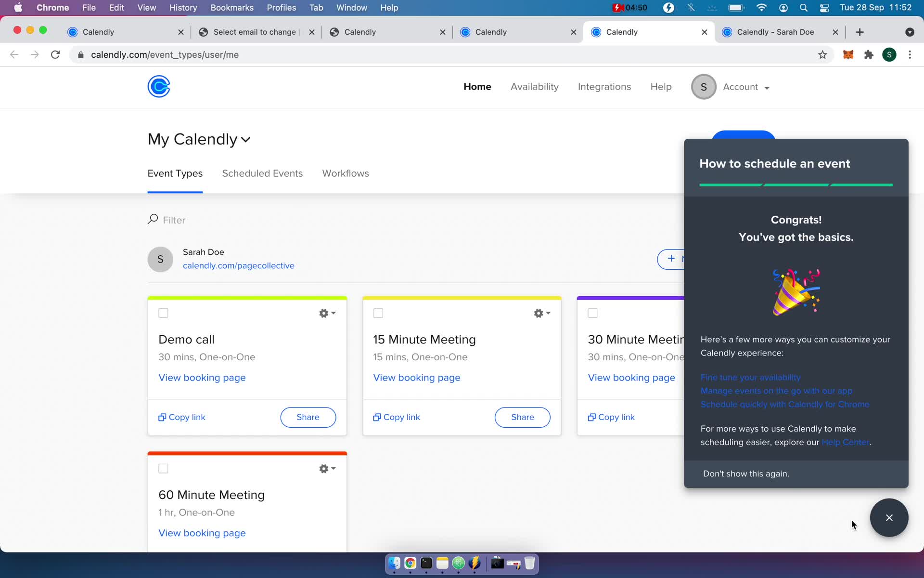
Task: Click Fine tune your availability link
Action: pos(750,378)
